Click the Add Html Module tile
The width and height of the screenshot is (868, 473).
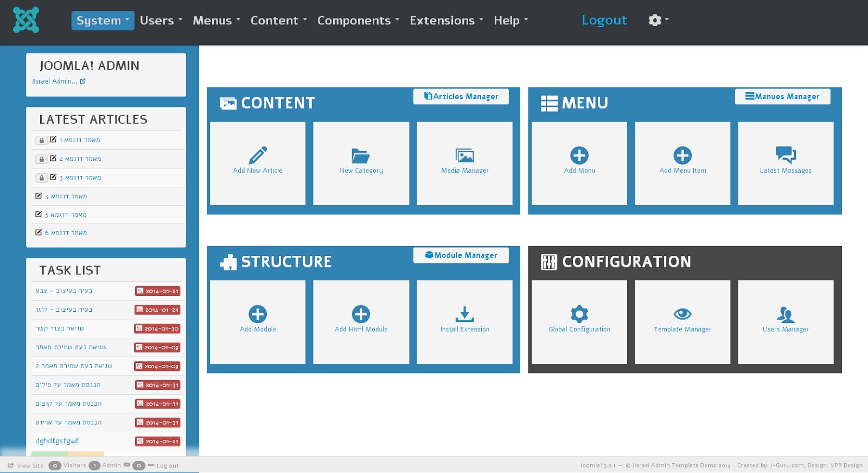coord(361,321)
